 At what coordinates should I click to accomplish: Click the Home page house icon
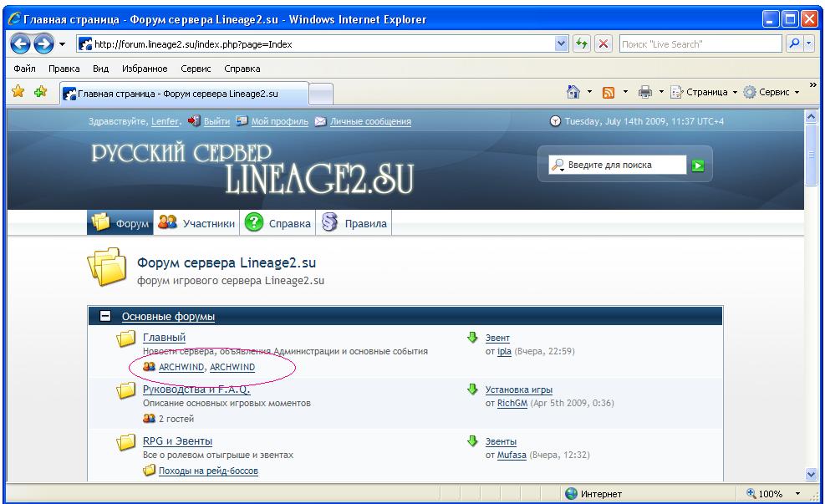(x=573, y=92)
